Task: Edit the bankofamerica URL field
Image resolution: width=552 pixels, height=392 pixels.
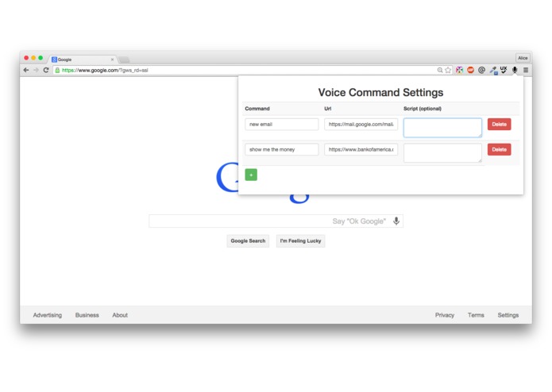Action: [361, 149]
